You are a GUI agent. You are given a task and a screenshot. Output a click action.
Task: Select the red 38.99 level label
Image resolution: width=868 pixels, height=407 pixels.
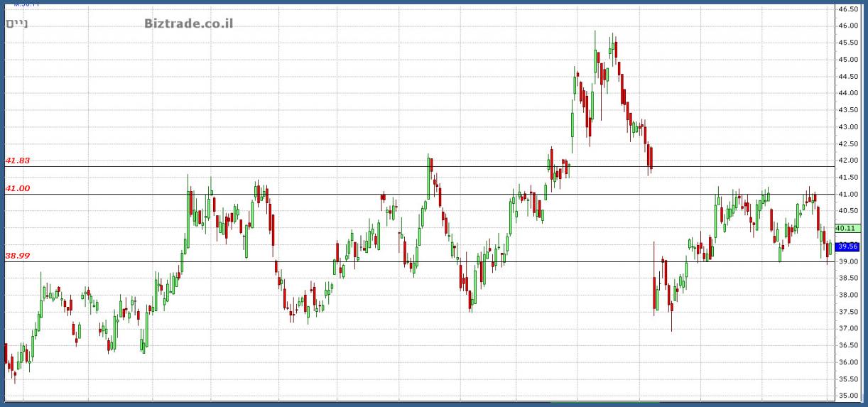tap(18, 256)
